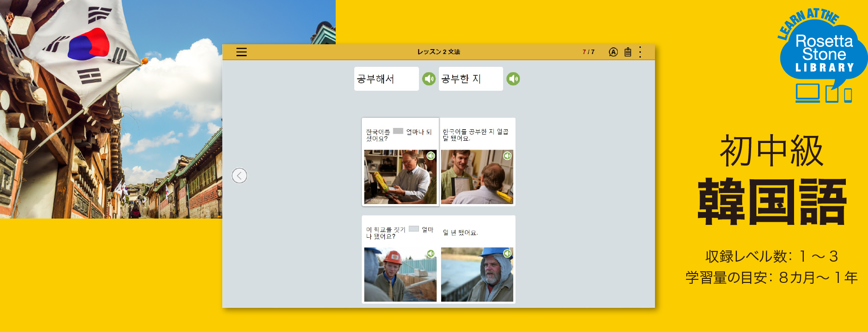
Task: Click the circled A alphabet icon
Action: [x=613, y=52]
